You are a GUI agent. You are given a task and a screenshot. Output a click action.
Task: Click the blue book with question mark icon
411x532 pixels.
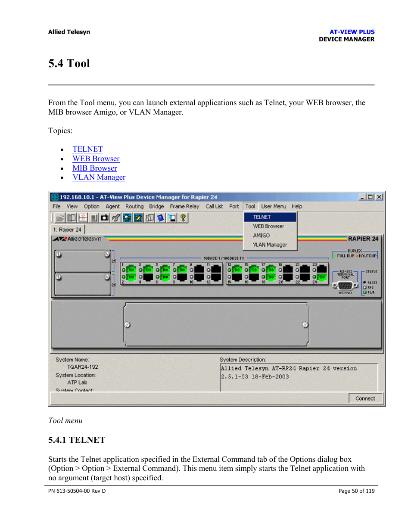click(x=161, y=218)
